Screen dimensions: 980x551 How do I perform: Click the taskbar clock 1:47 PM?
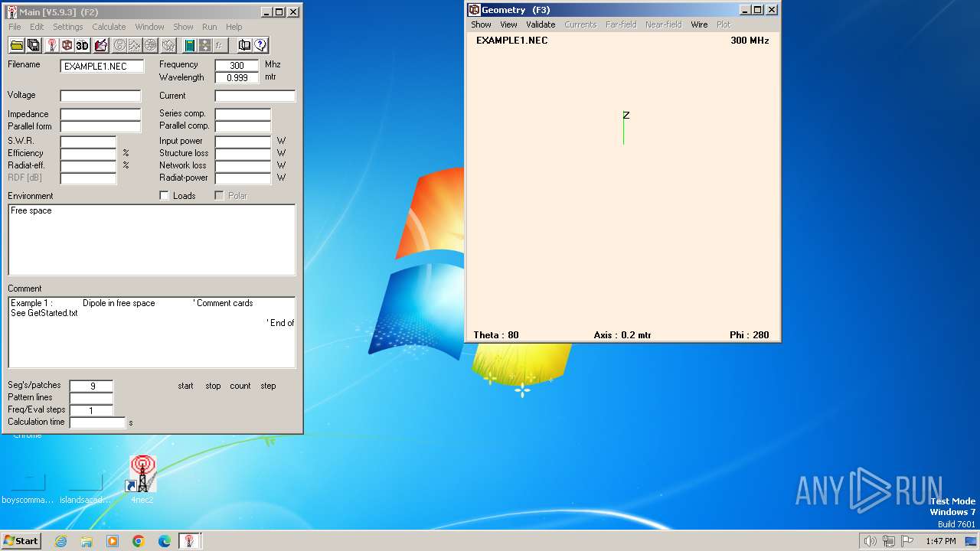coord(940,541)
